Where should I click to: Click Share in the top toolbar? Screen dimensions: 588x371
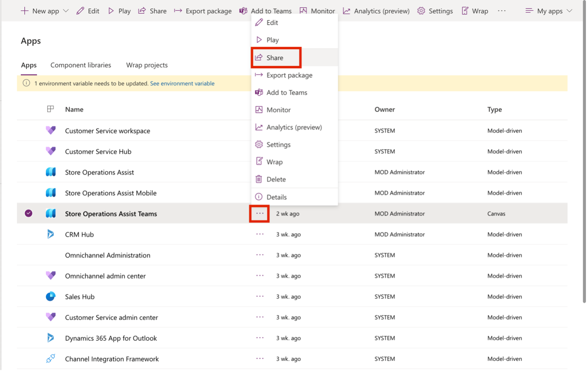coord(153,11)
